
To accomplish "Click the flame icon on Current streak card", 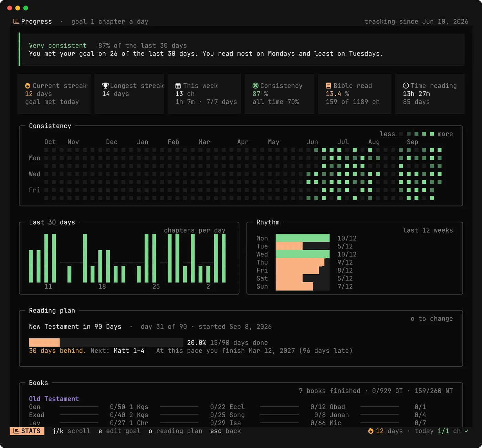I will coord(28,86).
